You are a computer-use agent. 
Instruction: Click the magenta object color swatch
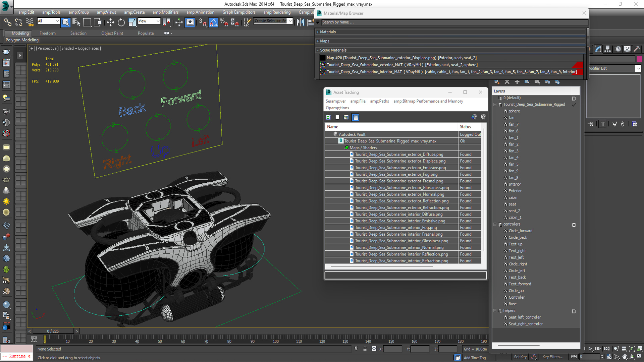639,59
